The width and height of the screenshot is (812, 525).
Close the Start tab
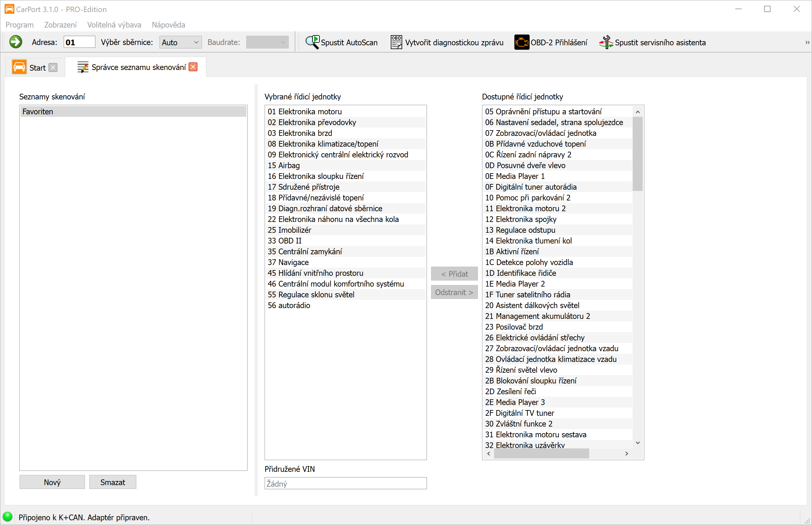point(53,67)
